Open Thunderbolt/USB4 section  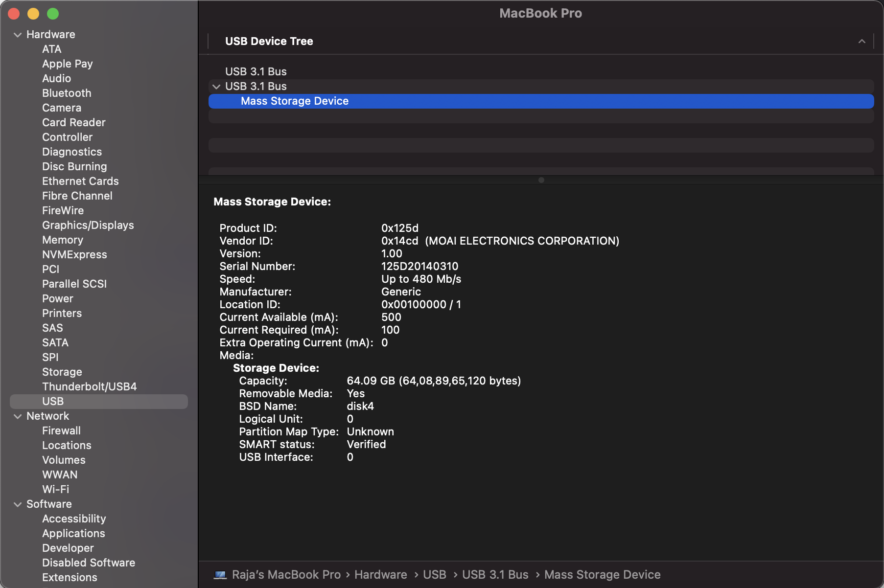[90, 386]
